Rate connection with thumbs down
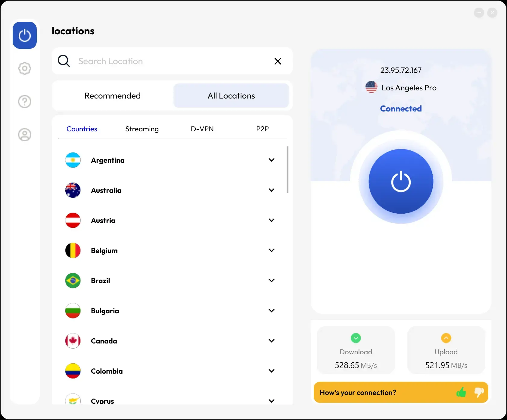Image resolution: width=507 pixels, height=420 pixels. point(479,392)
